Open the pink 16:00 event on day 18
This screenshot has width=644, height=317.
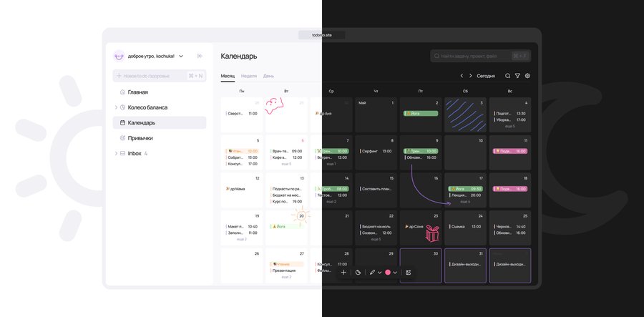(509, 189)
